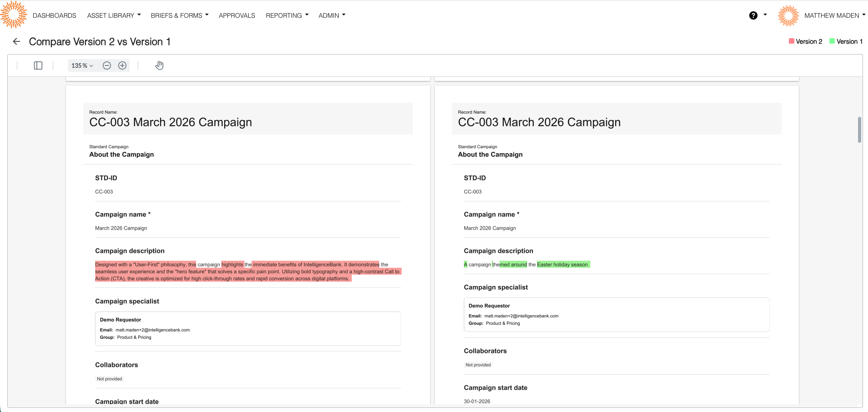Image resolution: width=868 pixels, height=412 pixels.
Task: Click the vertical scrollbar thumb
Action: 859,130
